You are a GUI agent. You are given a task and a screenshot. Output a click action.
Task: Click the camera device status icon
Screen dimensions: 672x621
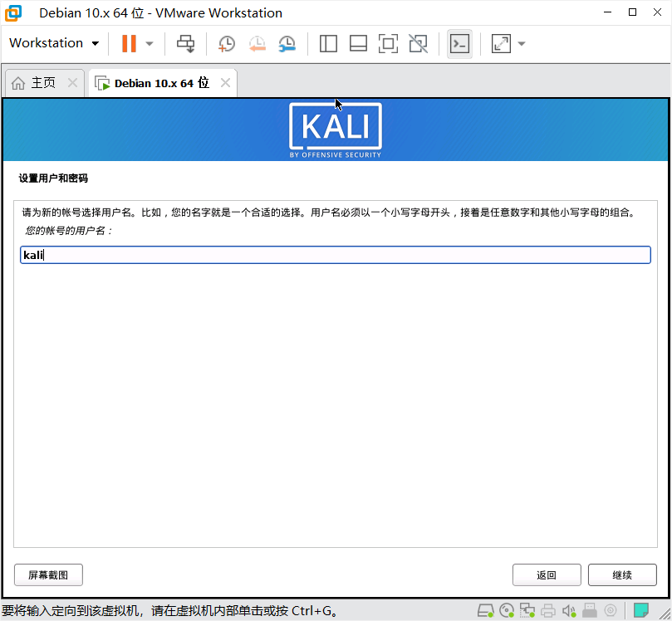(611, 610)
